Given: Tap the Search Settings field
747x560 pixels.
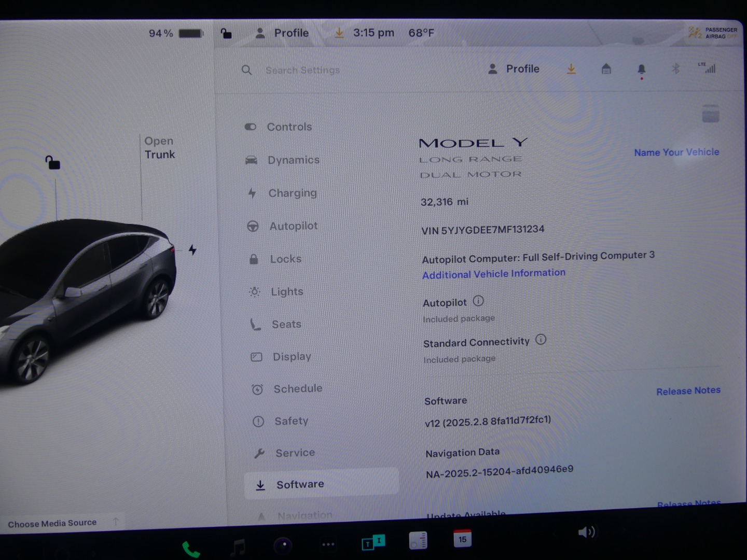Looking at the screenshot, I should coord(302,70).
